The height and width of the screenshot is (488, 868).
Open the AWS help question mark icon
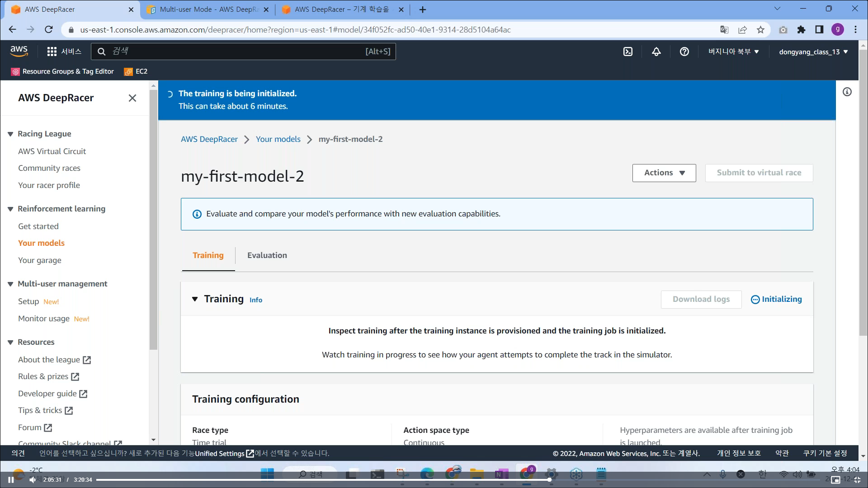point(684,52)
